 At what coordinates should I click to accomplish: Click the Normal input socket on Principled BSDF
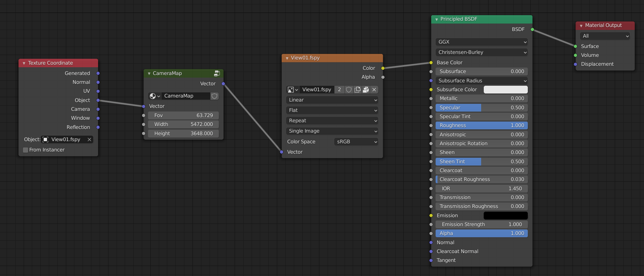pos(431,243)
